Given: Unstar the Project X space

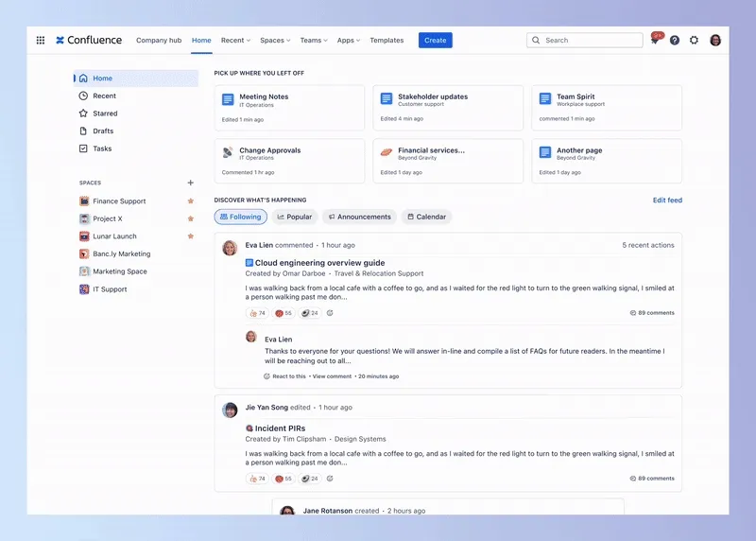Looking at the screenshot, I should (191, 218).
